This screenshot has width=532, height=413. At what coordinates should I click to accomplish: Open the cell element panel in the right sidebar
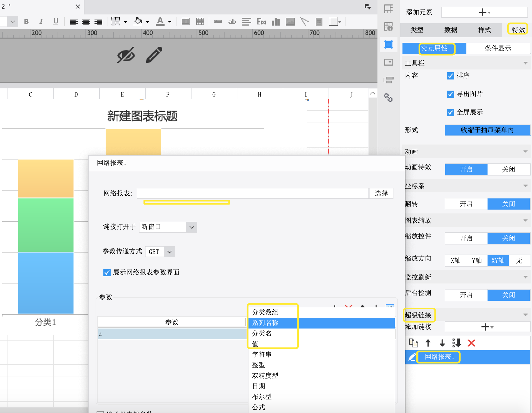(x=389, y=9)
